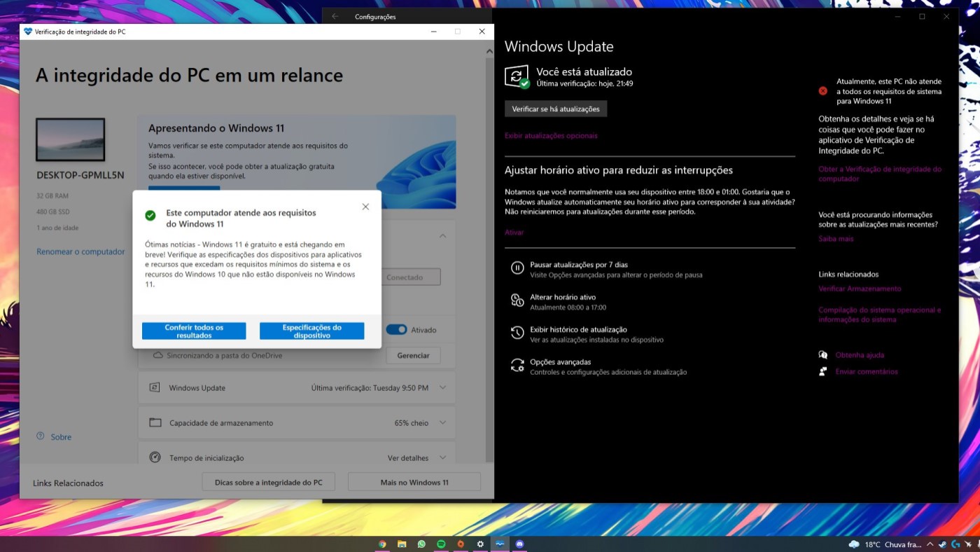Image resolution: width=980 pixels, height=552 pixels.
Task: Open Discord from the taskbar
Action: pyautogui.click(x=519, y=544)
